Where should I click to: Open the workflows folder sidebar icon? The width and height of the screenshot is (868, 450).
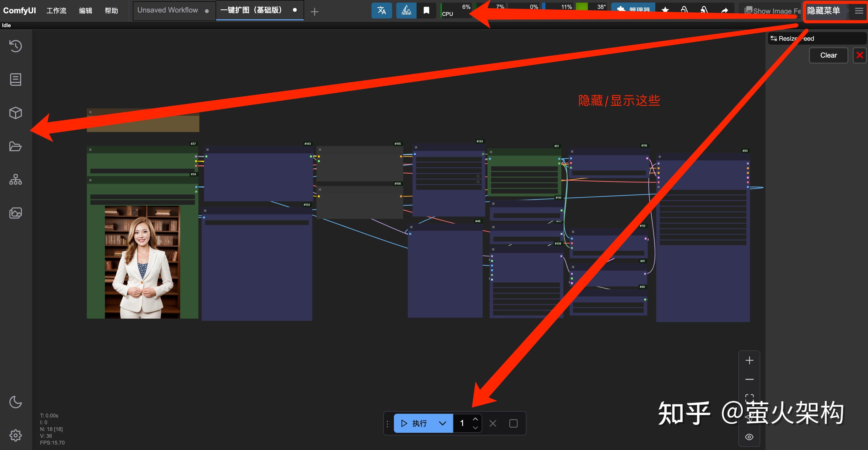[16, 147]
